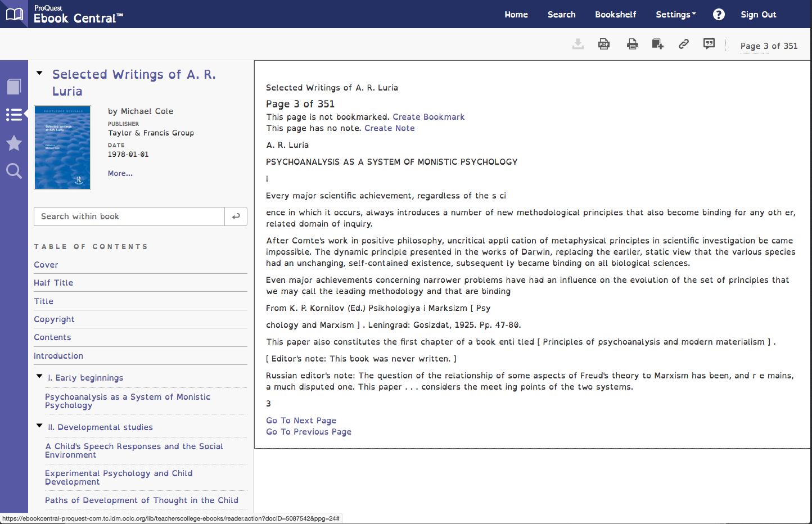Click the print pages icon
The image size is (812, 524).
pyautogui.click(x=632, y=44)
